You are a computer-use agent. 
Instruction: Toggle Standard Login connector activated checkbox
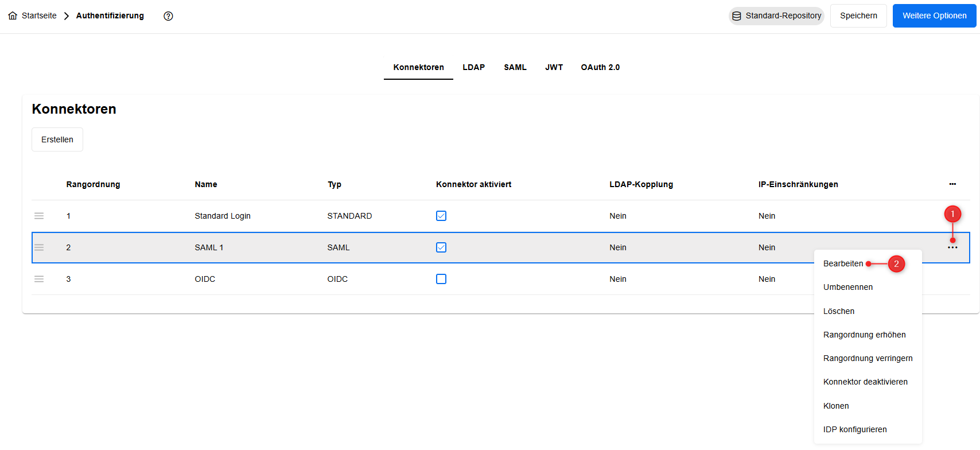[441, 216]
